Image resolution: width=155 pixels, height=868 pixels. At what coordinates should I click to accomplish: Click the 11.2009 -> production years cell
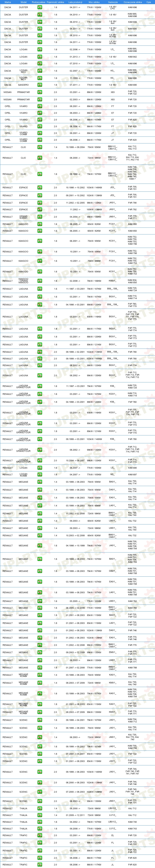75,78
